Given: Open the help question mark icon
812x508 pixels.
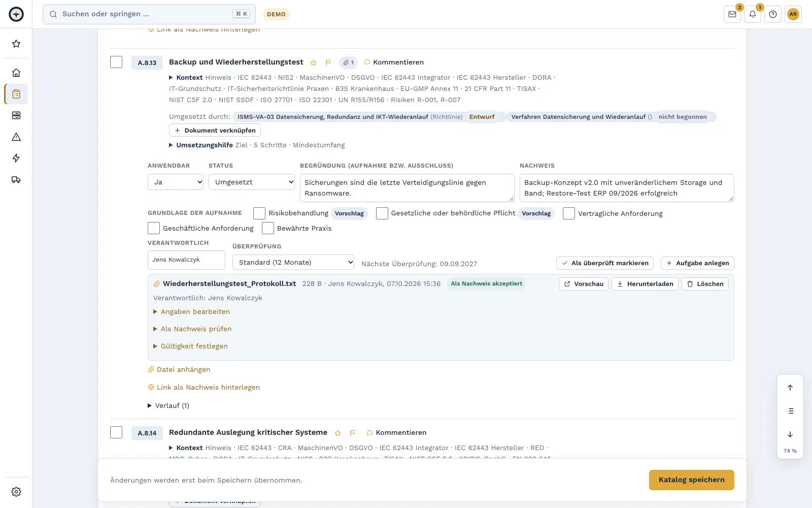Looking at the screenshot, I should tap(773, 14).
